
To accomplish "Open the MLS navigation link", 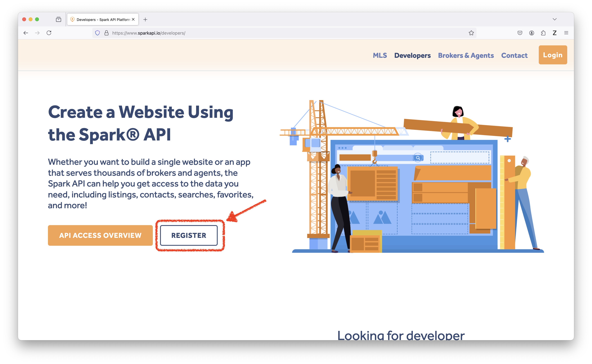I will point(380,55).
